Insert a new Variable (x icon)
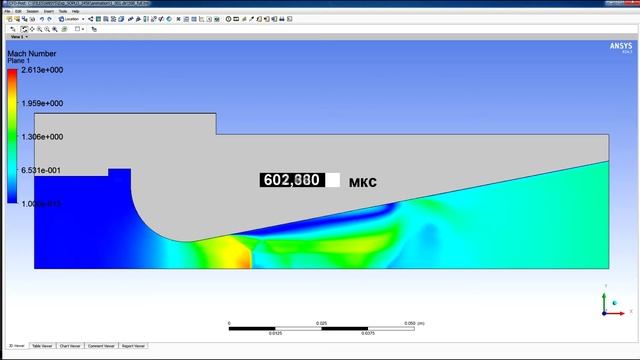 178,19
